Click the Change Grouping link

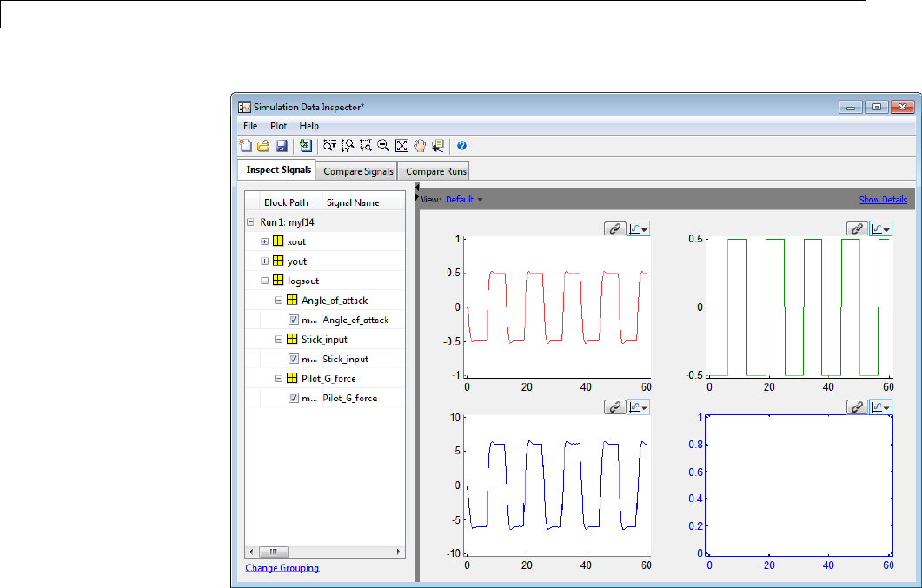click(x=282, y=568)
